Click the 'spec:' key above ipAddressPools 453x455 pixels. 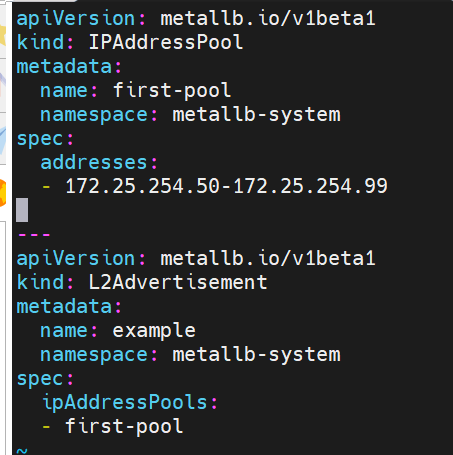[45, 379]
